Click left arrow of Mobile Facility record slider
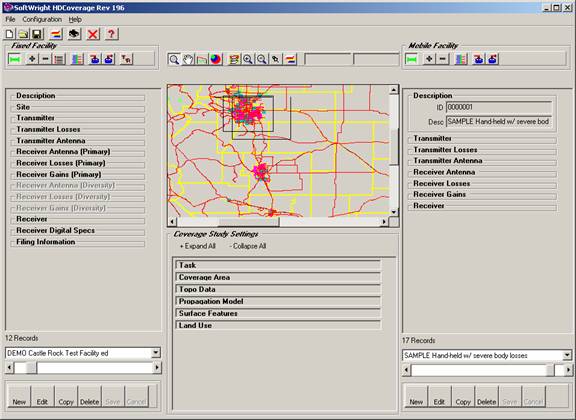The image size is (576, 420). pos(406,370)
